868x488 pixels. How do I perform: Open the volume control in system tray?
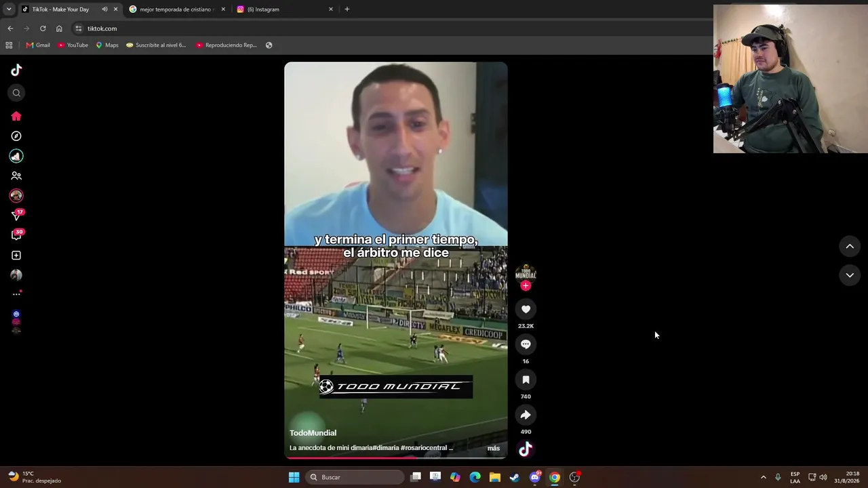[x=823, y=477]
